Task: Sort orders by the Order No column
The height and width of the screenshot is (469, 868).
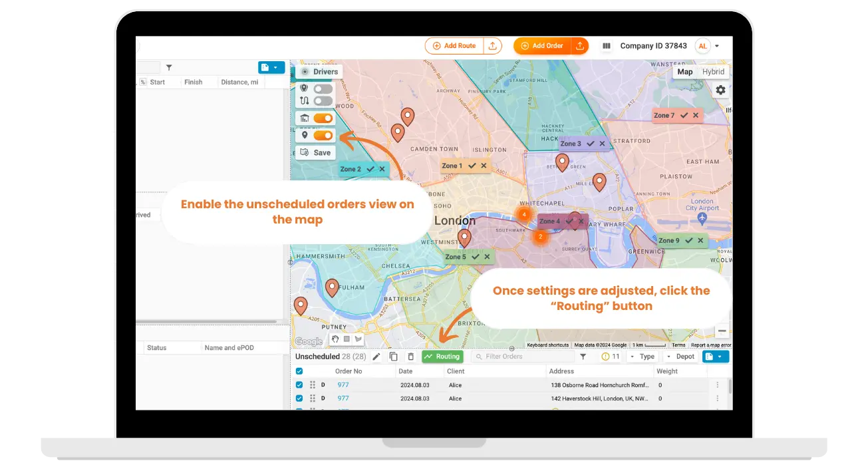Action: (x=349, y=371)
